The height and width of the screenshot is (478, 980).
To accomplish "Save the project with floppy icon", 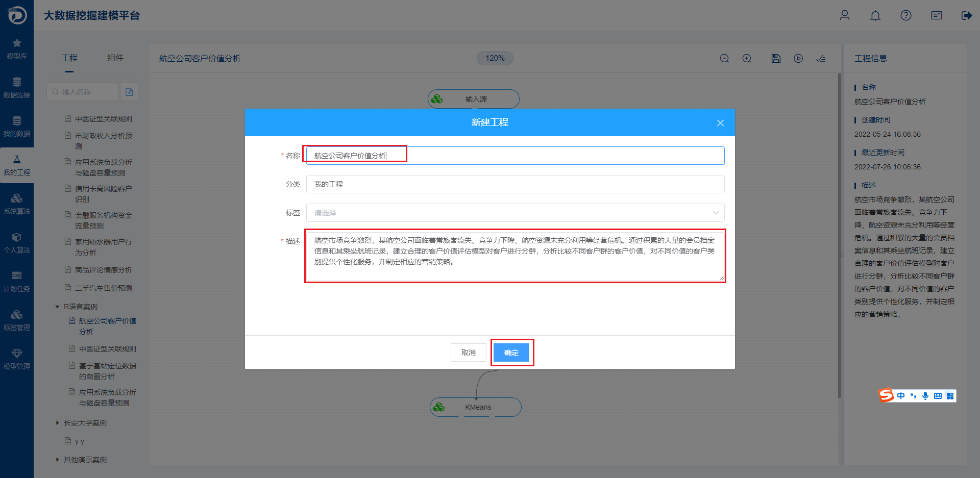I will [776, 59].
